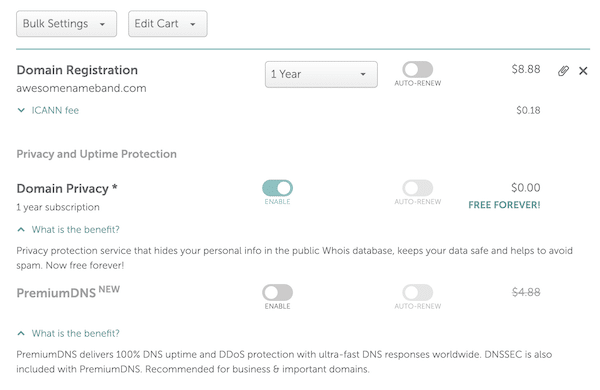
Task: Click the '1 year subscription' text
Action: click(x=58, y=207)
